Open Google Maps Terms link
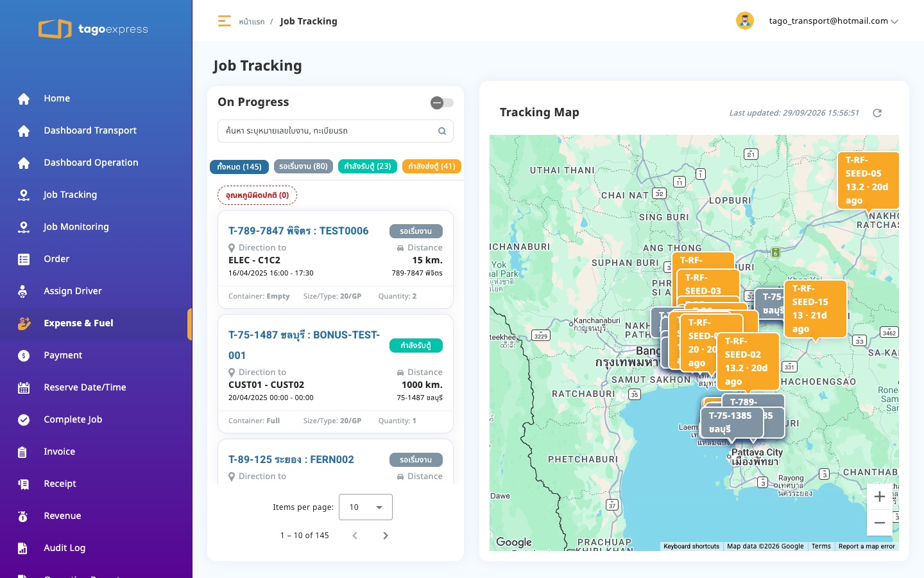The image size is (924, 578). (x=821, y=547)
